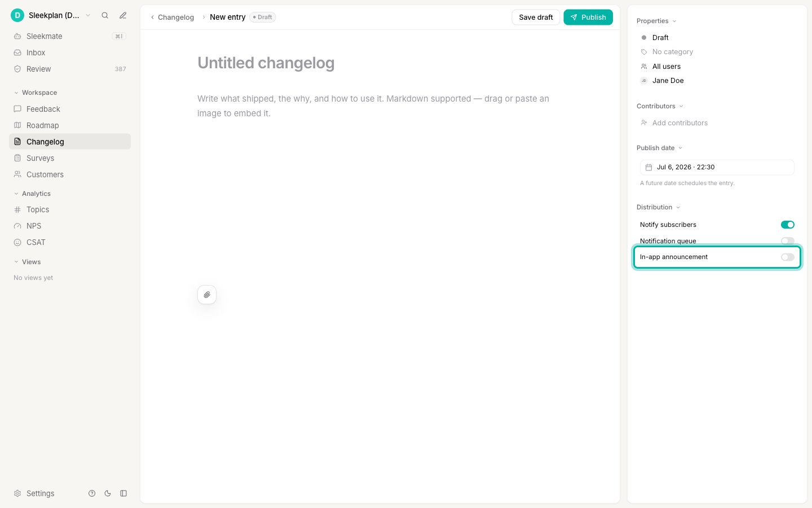
Task: Enable the In-app announcement toggle
Action: click(788, 257)
